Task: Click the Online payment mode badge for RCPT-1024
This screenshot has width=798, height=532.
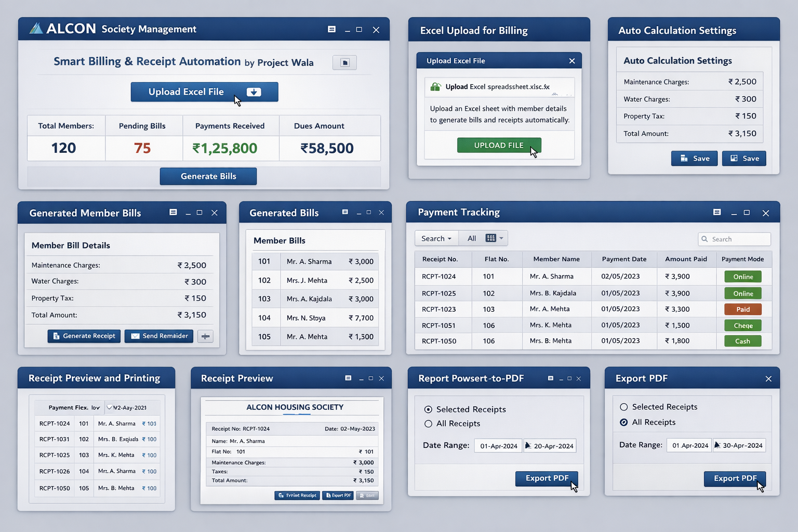Action: tap(742, 276)
